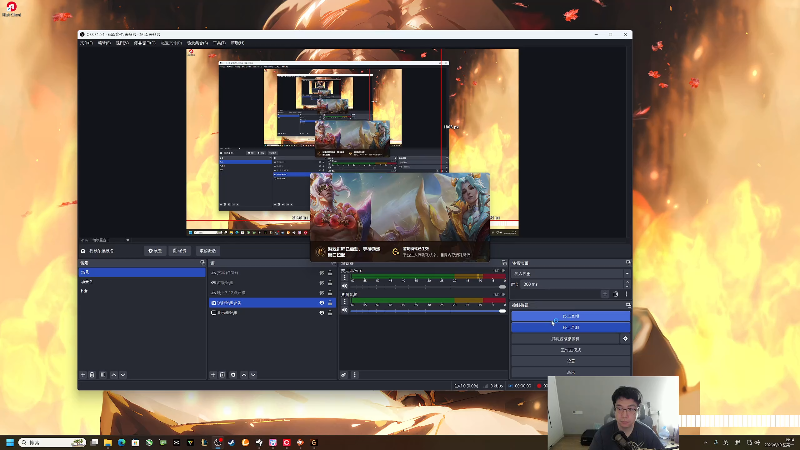Click the add transition plus icon
The height and width of the screenshot is (450, 800).
(605, 294)
